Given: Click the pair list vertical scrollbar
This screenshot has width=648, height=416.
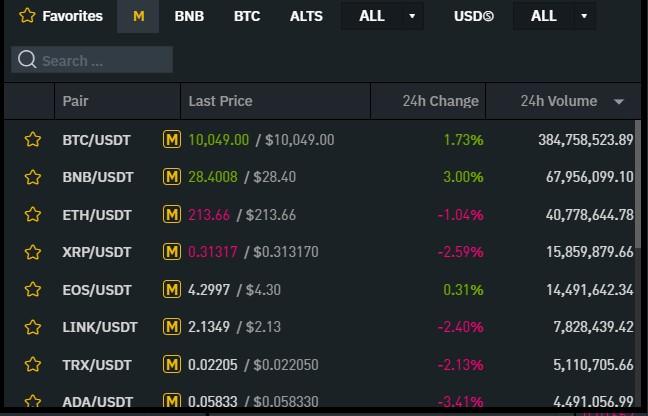Looking at the screenshot, I should (x=638, y=184).
